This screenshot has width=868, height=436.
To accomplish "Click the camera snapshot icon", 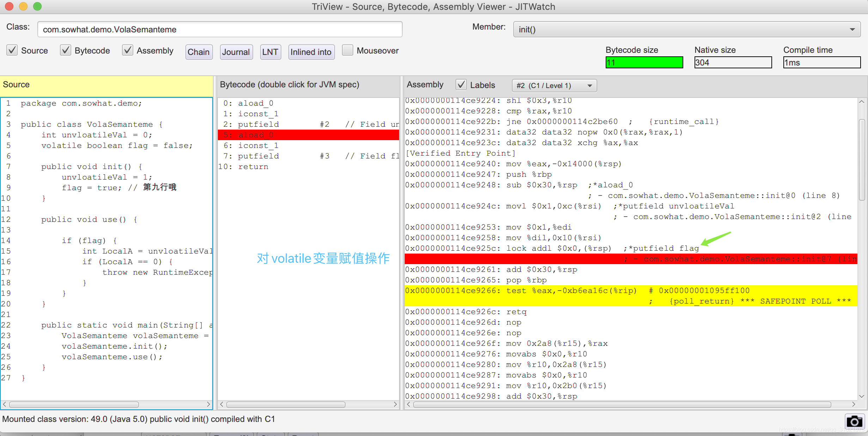I will click(854, 421).
